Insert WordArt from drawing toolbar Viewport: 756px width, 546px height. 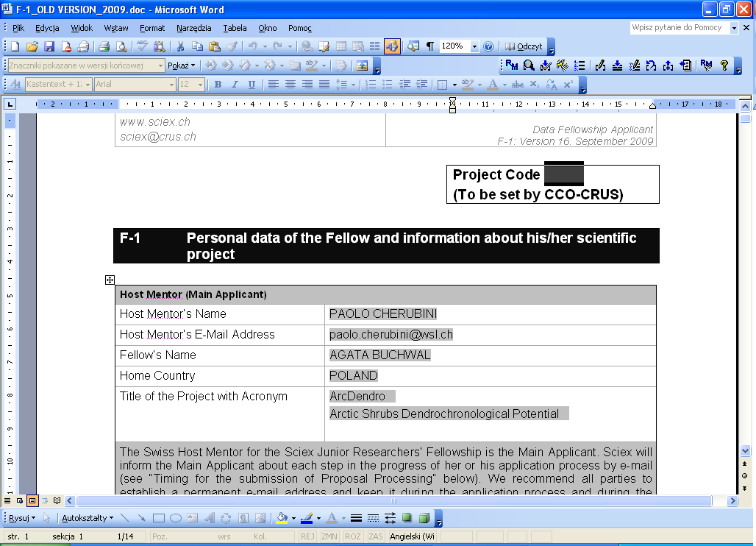(210, 518)
